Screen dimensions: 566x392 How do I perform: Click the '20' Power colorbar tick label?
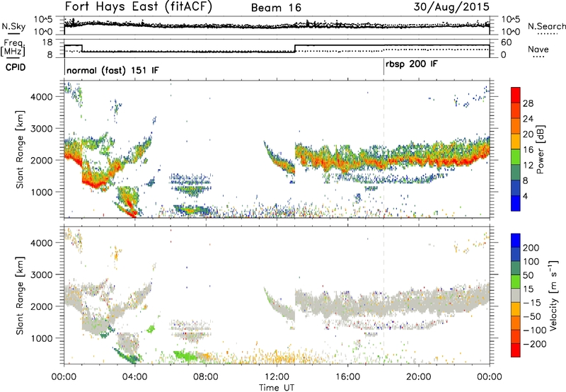pos(528,134)
